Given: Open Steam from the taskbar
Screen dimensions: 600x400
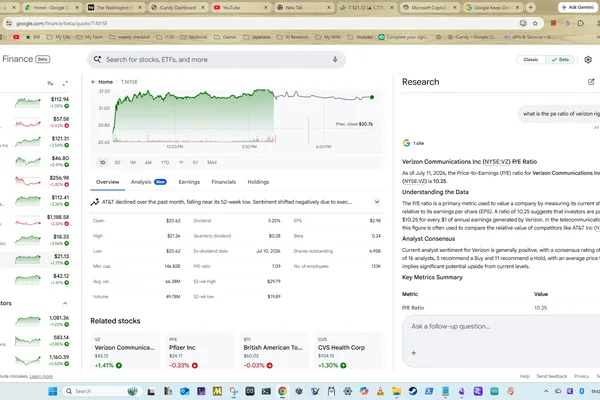Looking at the screenshot, I should [x=412, y=391].
